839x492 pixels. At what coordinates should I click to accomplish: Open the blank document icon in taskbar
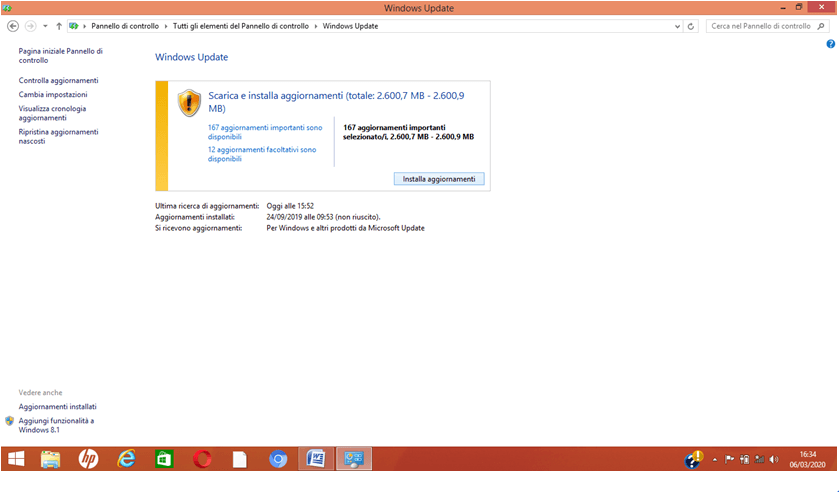pos(240,459)
